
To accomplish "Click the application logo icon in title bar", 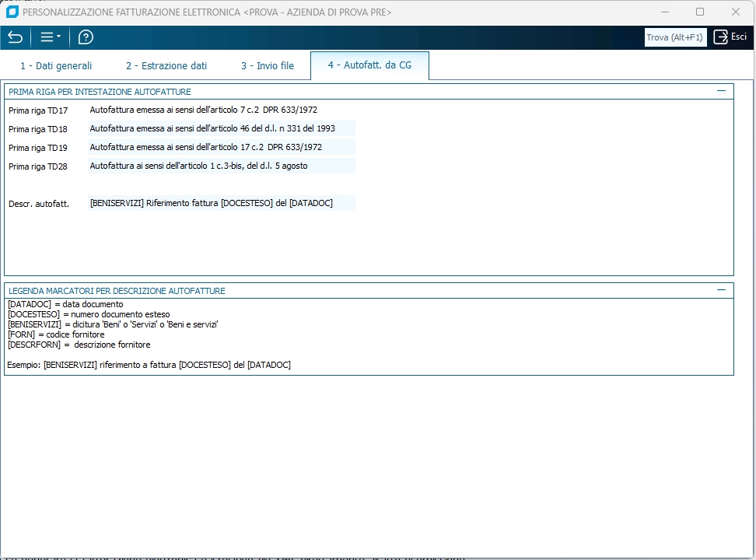I will pos(12,12).
